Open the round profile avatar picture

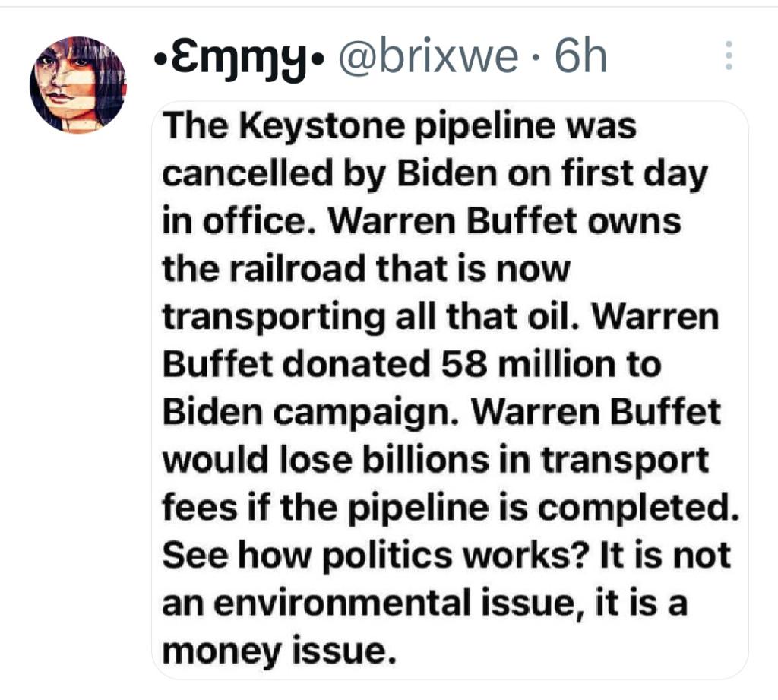pyautogui.click(x=77, y=84)
